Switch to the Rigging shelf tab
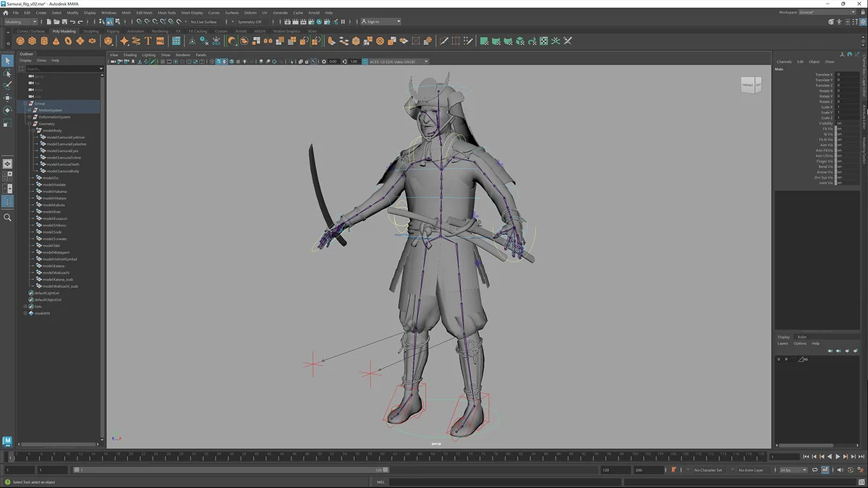868x488 pixels. point(113,31)
